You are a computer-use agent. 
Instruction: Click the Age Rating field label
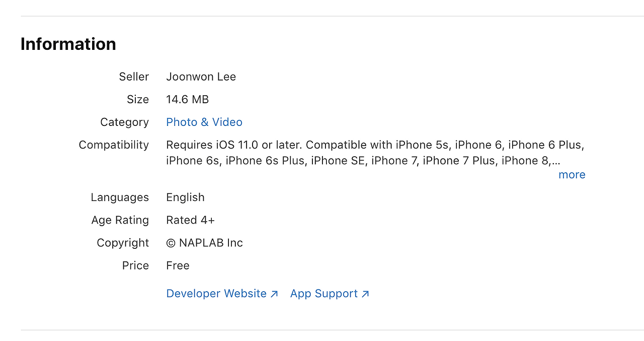point(120,220)
